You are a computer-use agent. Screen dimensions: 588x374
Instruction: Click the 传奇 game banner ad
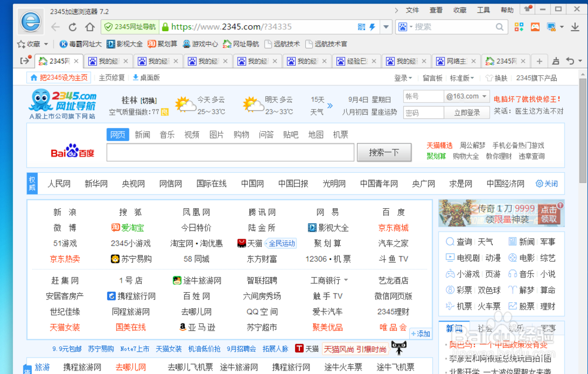coord(502,213)
